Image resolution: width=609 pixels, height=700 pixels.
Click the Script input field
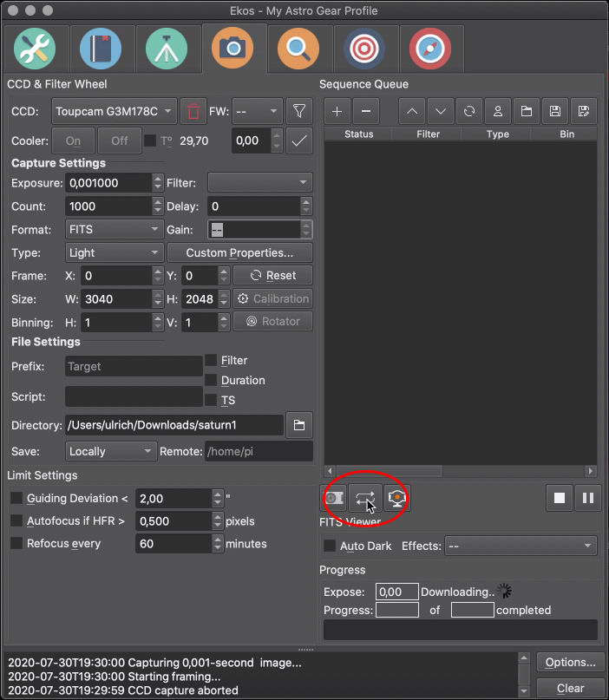coord(134,396)
